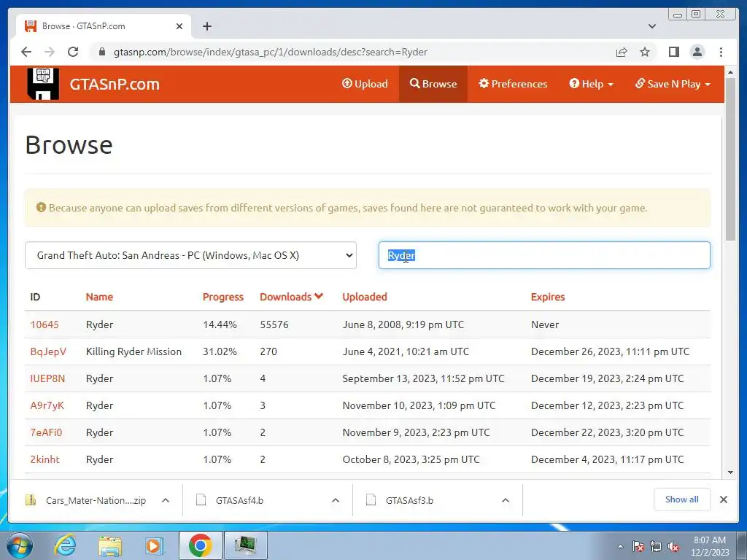Sort table by Uploaded column

[365, 297]
